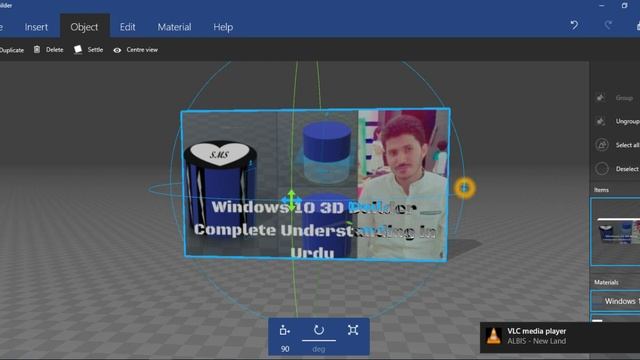640x360 pixels.
Task: Select the item thumbnail under Items
Action: pyautogui.click(x=616, y=231)
